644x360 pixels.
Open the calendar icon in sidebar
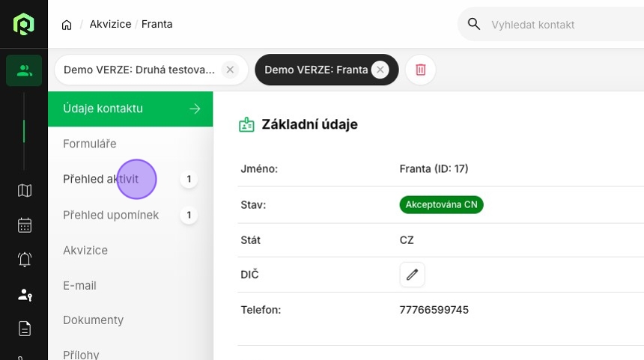click(25, 225)
